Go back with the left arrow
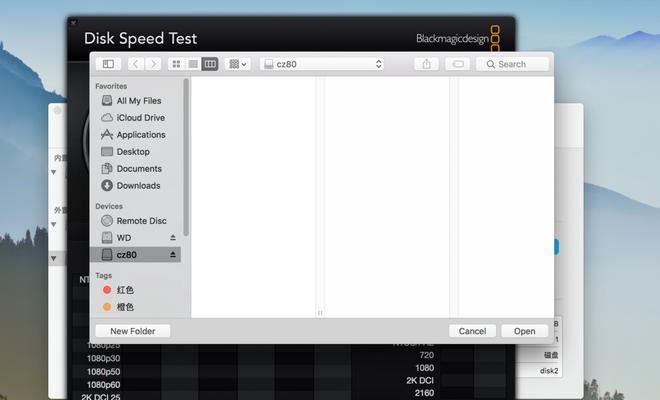Viewport: 660px width, 400px height. (x=135, y=64)
